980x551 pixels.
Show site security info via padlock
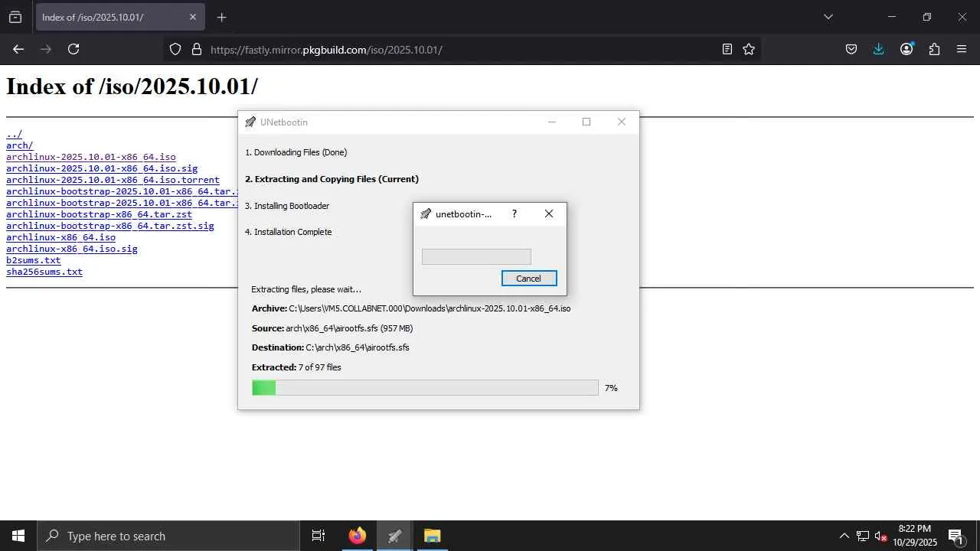197,49
